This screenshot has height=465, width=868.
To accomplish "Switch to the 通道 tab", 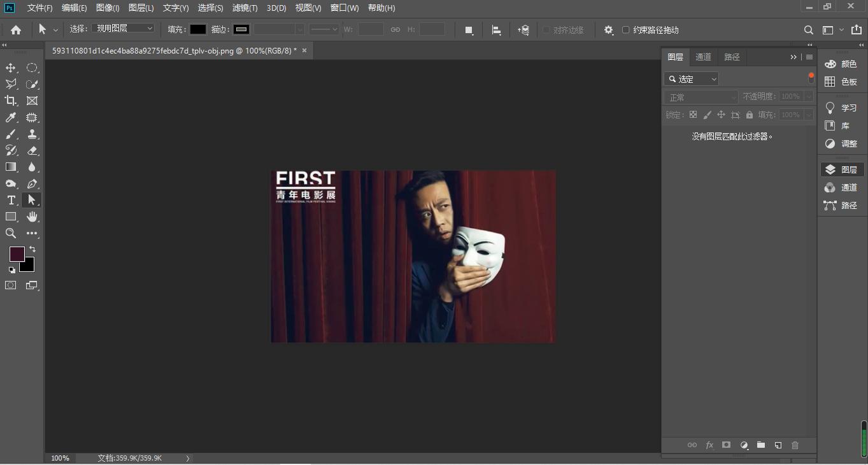I will coord(703,57).
